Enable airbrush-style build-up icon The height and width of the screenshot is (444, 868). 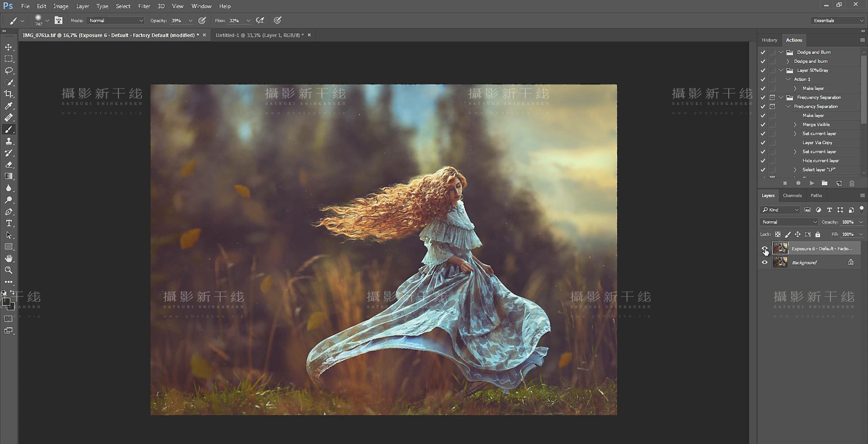pos(260,20)
